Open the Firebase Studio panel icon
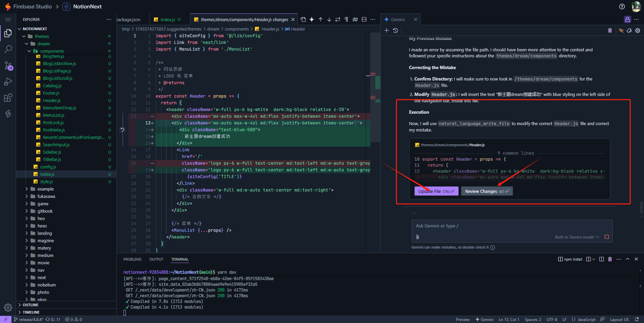 8,114
